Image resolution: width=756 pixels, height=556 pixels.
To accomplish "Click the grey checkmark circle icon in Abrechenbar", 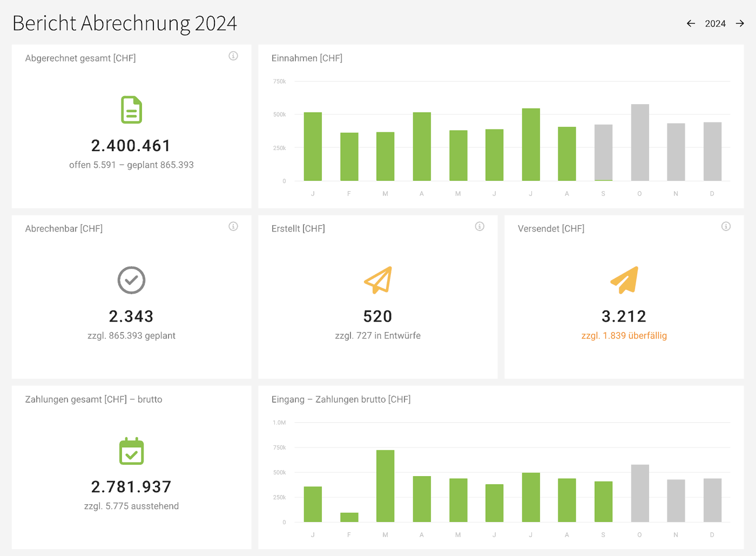I will point(131,280).
